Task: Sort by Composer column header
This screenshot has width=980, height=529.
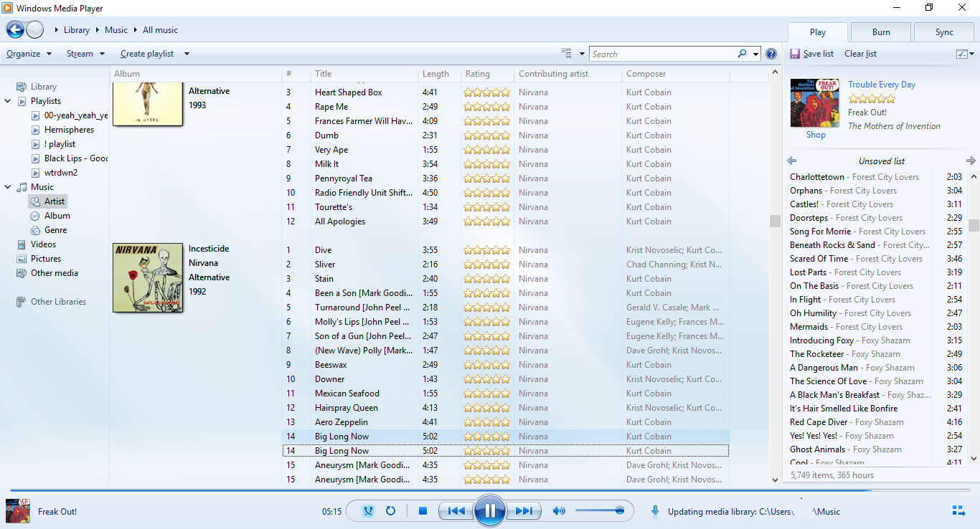Action: (x=675, y=74)
